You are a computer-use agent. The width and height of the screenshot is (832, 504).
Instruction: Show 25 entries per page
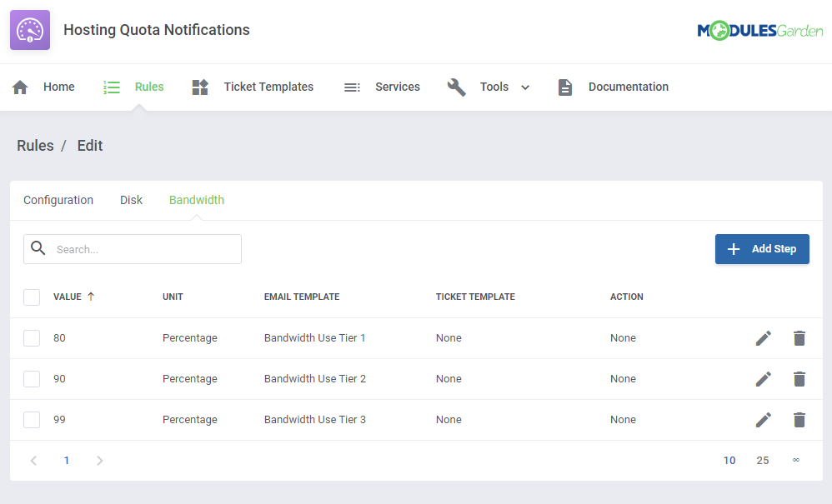coord(763,461)
